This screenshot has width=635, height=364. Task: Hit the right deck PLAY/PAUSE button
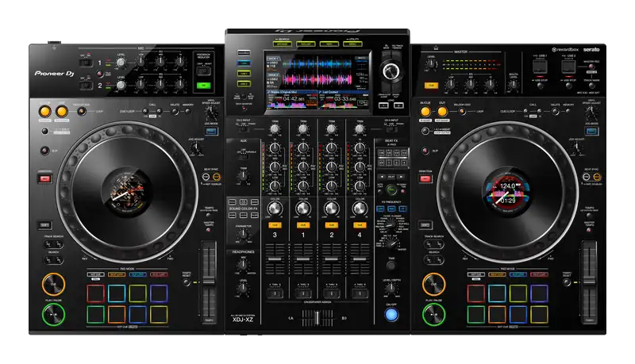coord(433,314)
